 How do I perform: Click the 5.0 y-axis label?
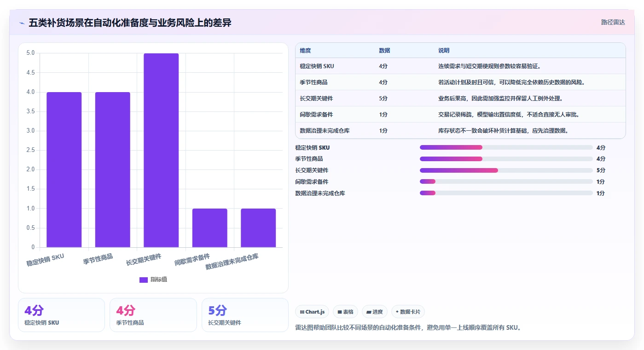[x=30, y=53]
